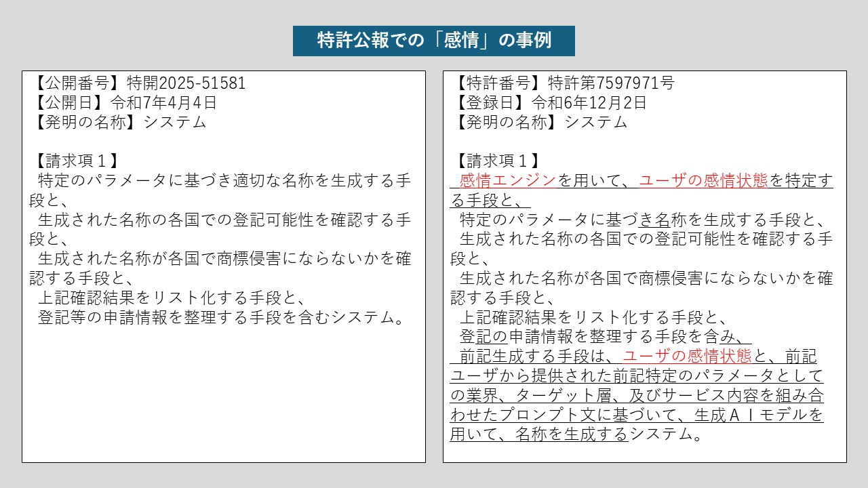The image size is (868, 488).
Task: Click red ユーザの感情状態 after 前記生成する手段は
Action: [688, 357]
